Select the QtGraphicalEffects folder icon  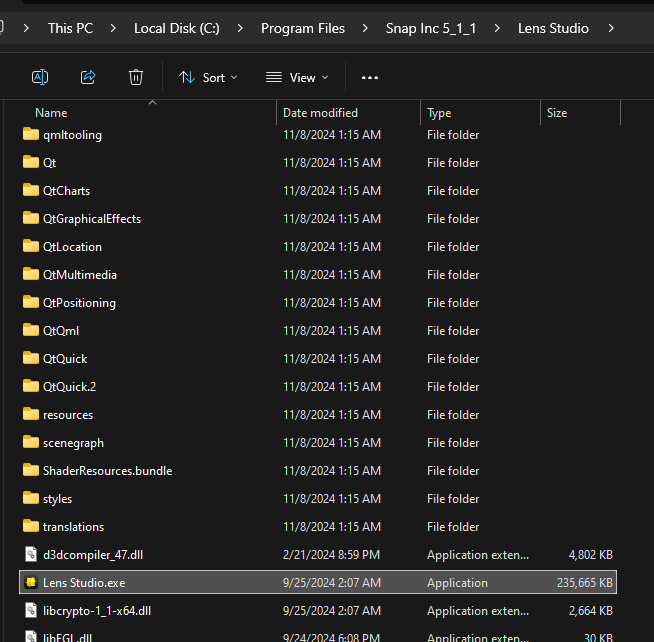click(31, 218)
